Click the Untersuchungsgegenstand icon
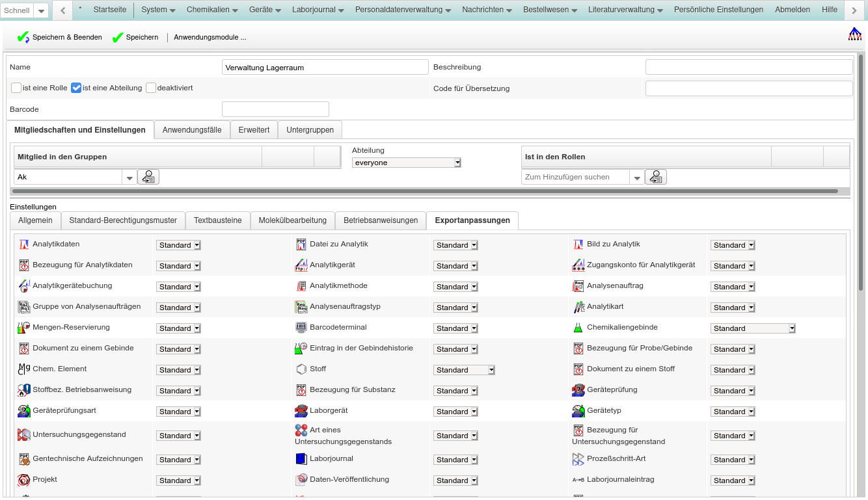 click(x=24, y=435)
